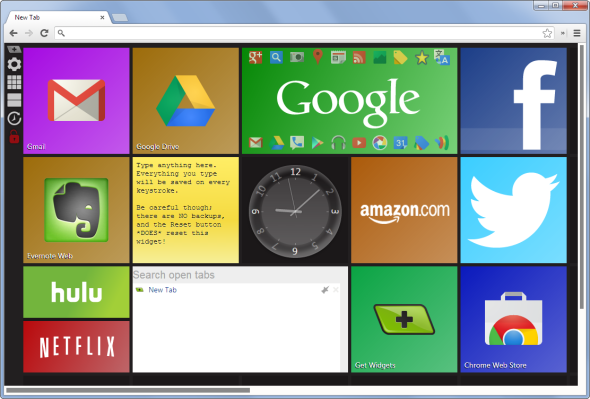Click the add widget icon in sidebar
The height and width of the screenshot is (399, 590).
pos(14,49)
